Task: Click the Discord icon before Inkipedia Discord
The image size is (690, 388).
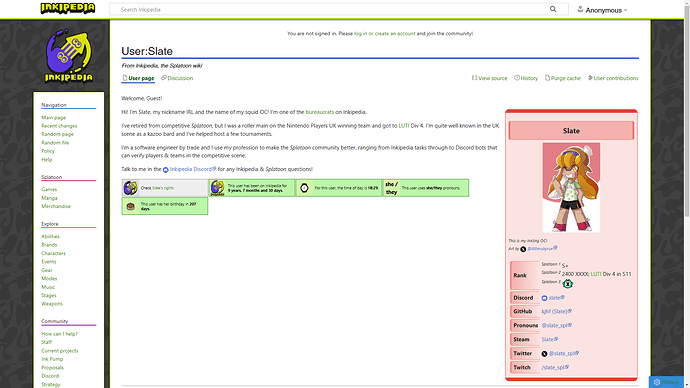Action: [x=165, y=170]
